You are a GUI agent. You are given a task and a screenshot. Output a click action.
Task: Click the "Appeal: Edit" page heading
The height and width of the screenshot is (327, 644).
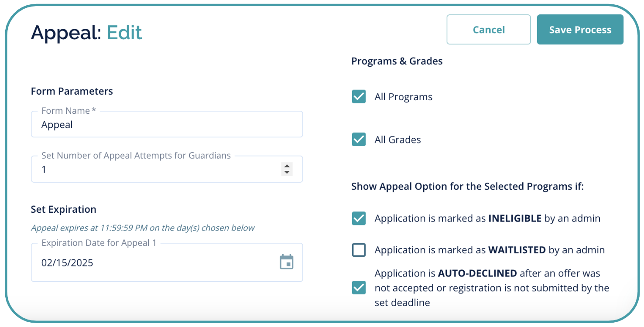(86, 33)
